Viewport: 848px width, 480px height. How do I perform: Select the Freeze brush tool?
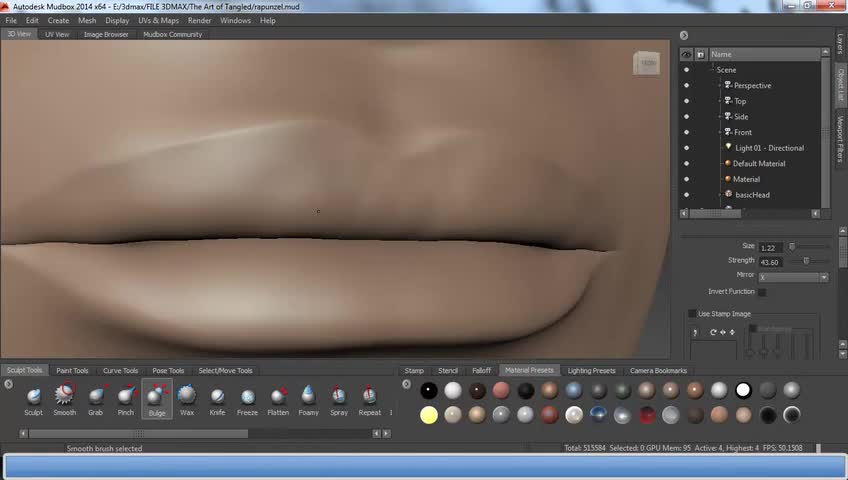tap(248, 401)
